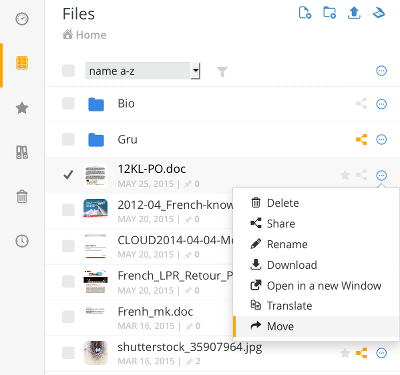Select Move in the context menu
400x375 pixels.
[316, 326]
